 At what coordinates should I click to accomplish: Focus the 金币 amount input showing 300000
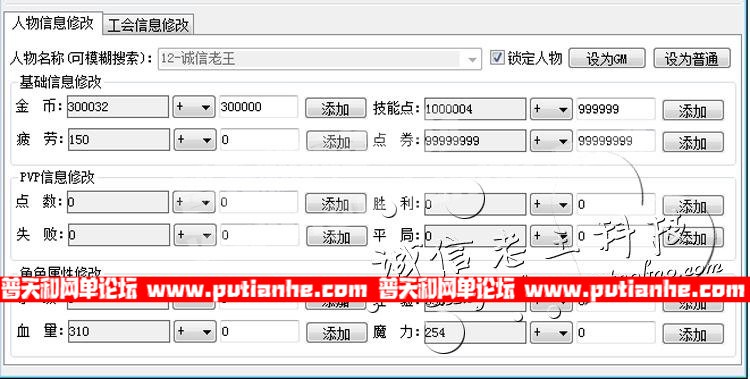[259, 107]
